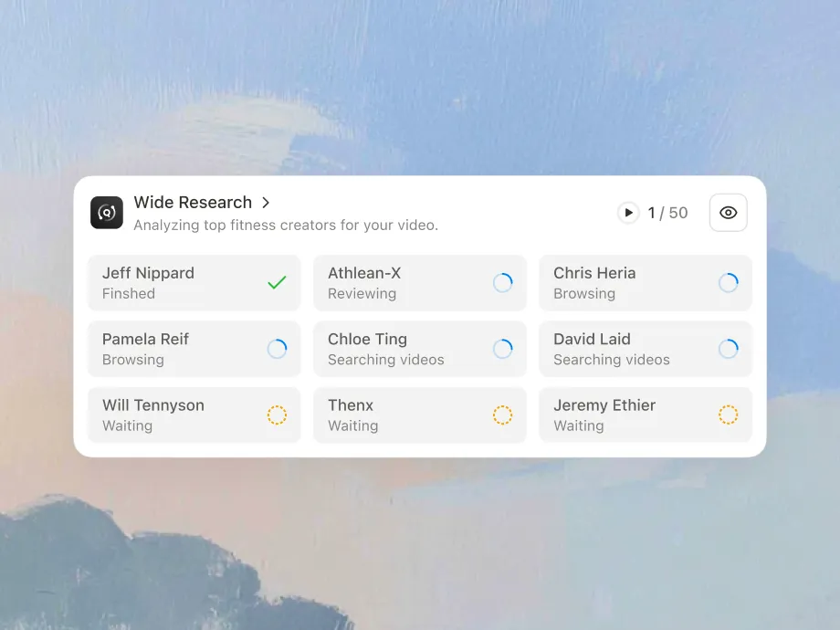Screen dimensions: 840x630
Task: Click the Will Tennyson waiting dotted circle
Action: (277, 415)
